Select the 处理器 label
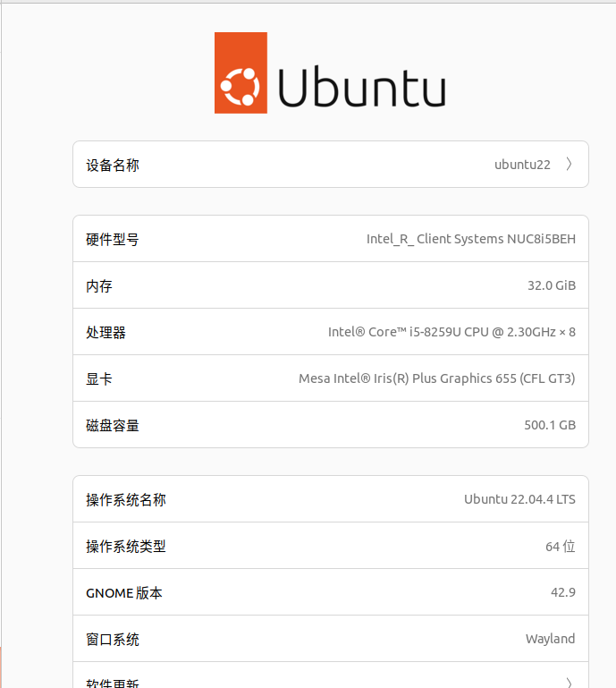Viewport: 616px width, 688px height. (x=105, y=333)
